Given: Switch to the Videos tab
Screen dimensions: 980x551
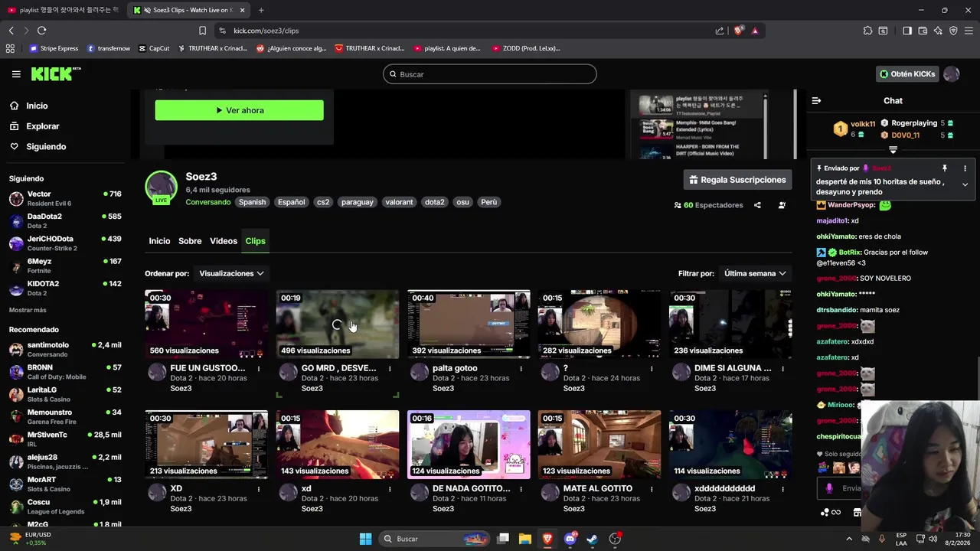Looking at the screenshot, I should coord(224,241).
